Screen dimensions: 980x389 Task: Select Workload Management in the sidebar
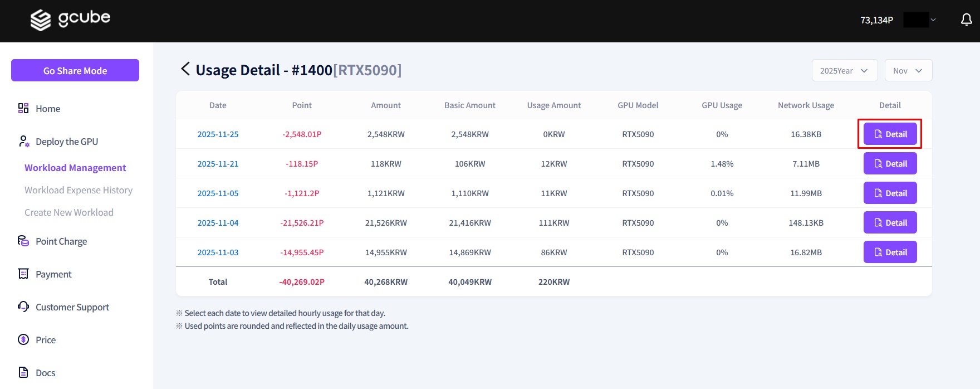point(75,168)
